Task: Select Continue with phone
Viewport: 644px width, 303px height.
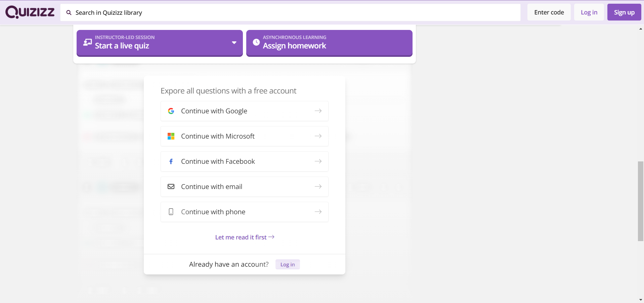Action: [x=245, y=212]
